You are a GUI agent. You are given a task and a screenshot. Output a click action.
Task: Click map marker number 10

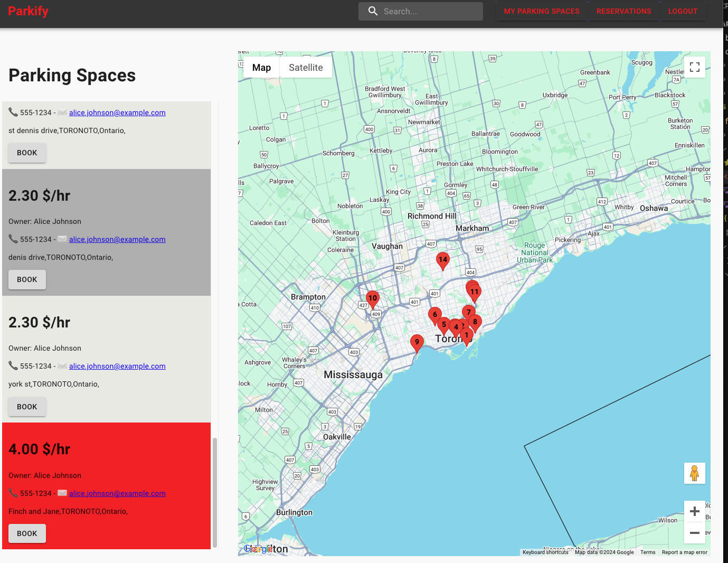(x=372, y=298)
